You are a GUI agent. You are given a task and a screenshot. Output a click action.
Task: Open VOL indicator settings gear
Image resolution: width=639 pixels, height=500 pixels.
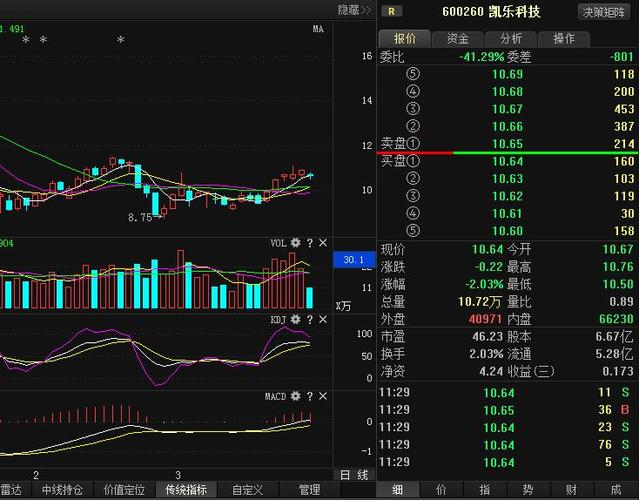pos(295,243)
